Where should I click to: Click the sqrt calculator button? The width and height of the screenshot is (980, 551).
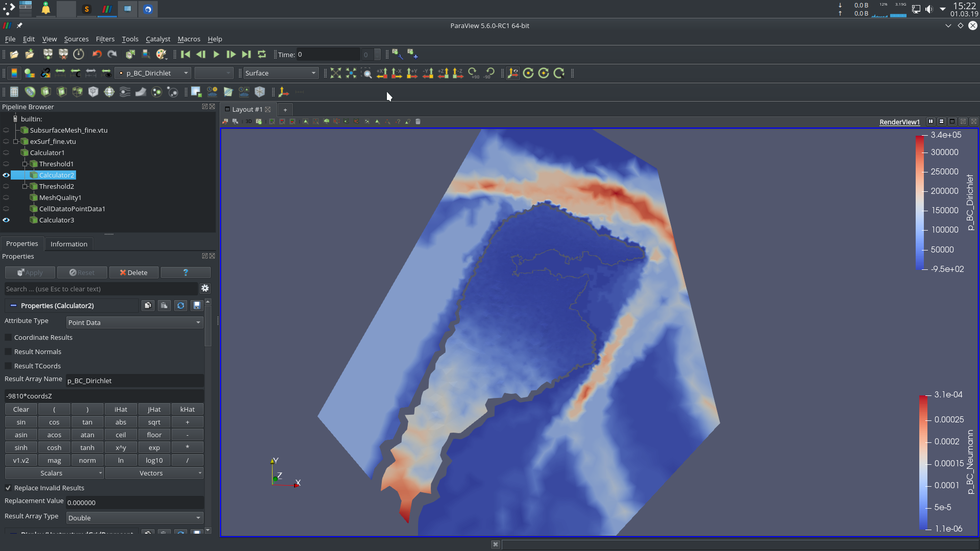(x=154, y=422)
